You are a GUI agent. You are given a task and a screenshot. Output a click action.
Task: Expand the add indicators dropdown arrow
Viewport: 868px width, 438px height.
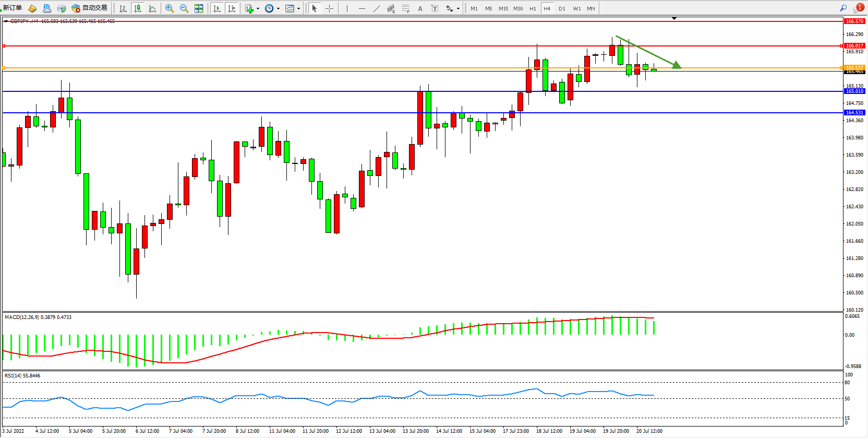[258, 8]
